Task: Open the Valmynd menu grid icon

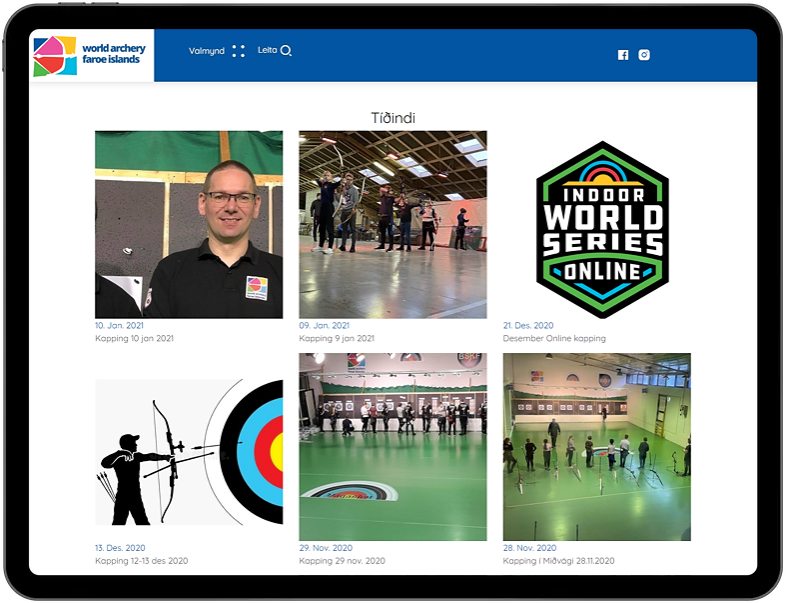Action: point(239,51)
